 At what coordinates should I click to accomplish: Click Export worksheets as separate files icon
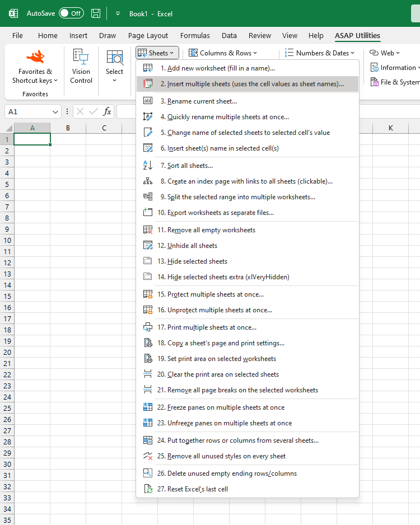click(148, 212)
